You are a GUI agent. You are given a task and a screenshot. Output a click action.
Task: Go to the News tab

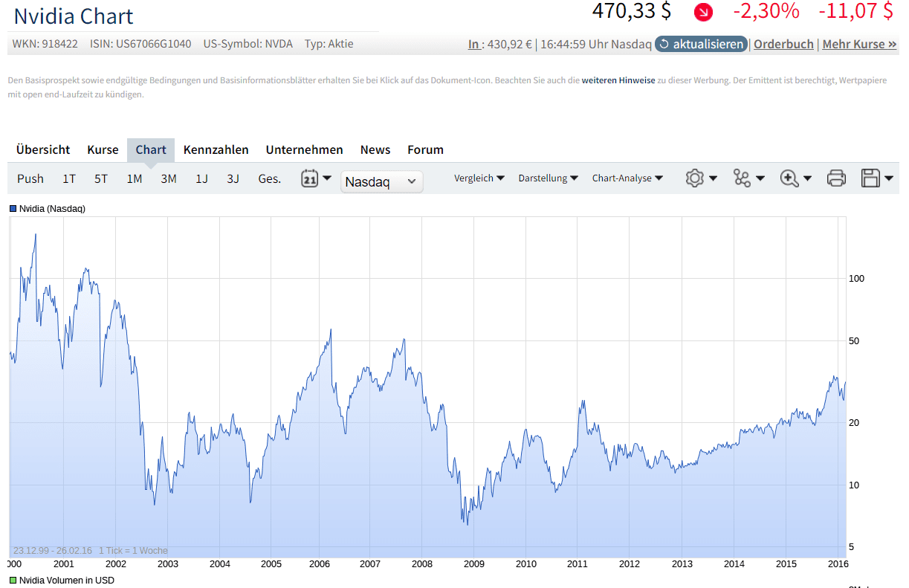pyautogui.click(x=375, y=149)
